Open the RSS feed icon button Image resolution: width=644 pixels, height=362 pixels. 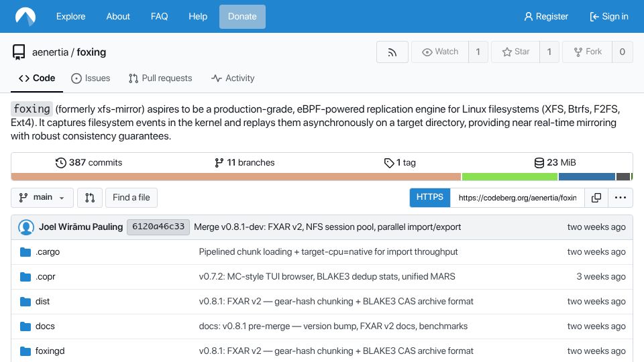click(392, 52)
